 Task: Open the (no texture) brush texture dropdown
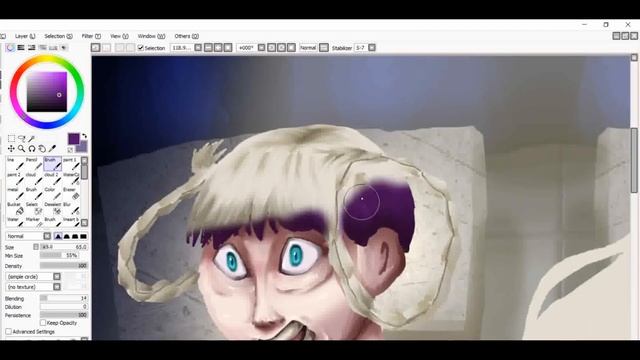57,287
